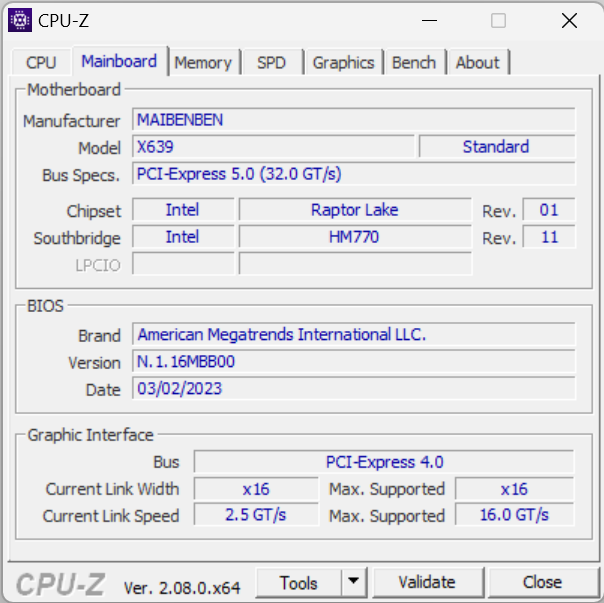Click the Bus Specs. label

pyautogui.click(x=81, y=175)
